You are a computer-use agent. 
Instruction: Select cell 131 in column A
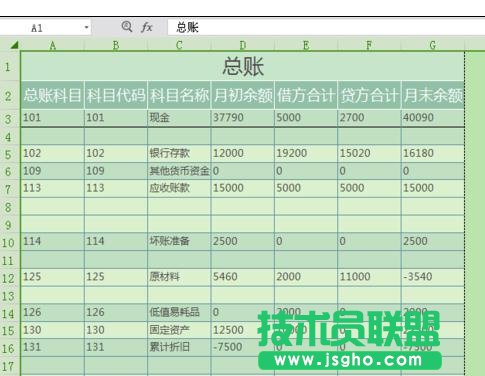click(x=53, y=348)
